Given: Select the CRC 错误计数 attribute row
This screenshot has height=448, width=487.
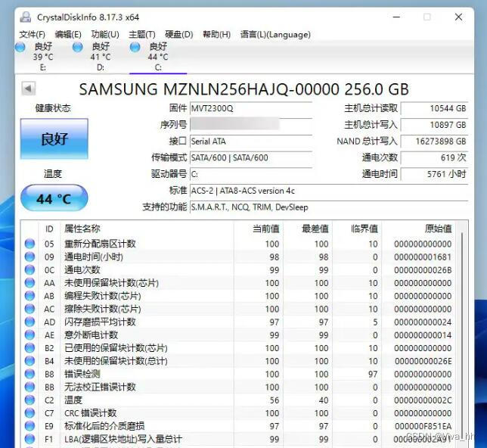Looking at the screenshot, I should 239,413.
